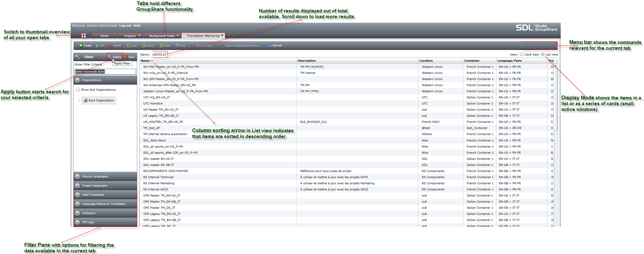Refresh the translation memories list

(x=275, y=46)
